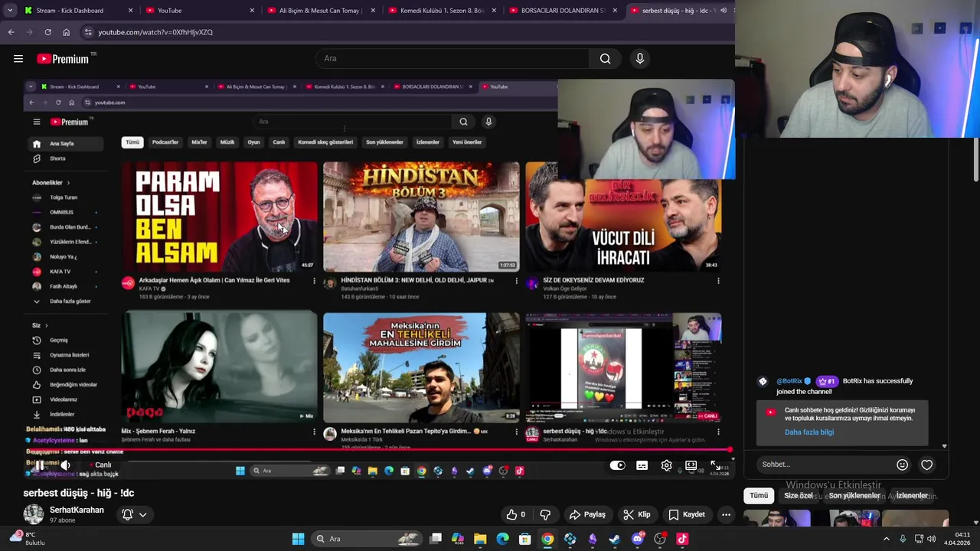
Task: Toggle the autoplay switch in the player
Action: coord(617,465)
